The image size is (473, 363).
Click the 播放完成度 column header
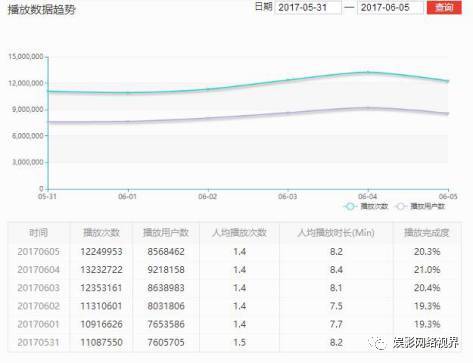(x=427, y=233)
